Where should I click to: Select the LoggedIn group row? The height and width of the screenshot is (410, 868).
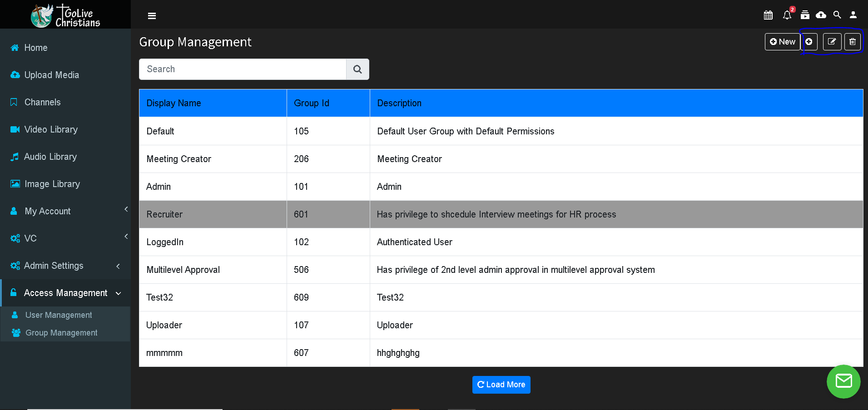click(x=501, y=242)
